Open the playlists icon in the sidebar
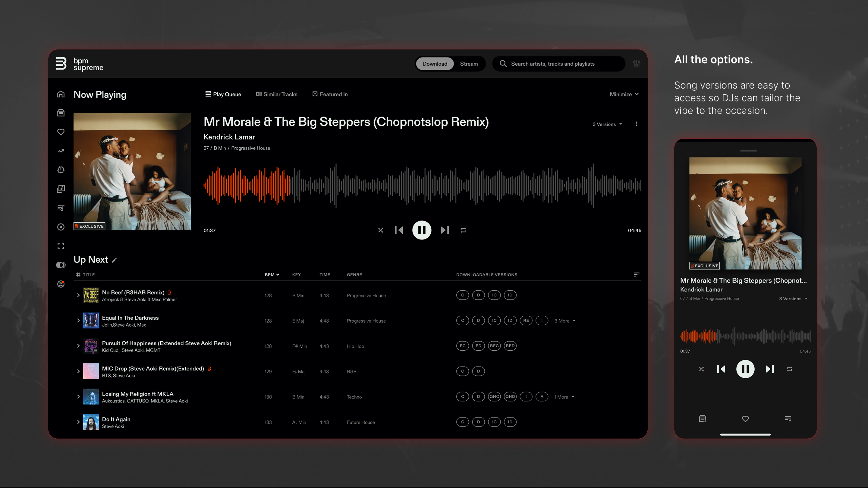 click(x=61, y=208)
